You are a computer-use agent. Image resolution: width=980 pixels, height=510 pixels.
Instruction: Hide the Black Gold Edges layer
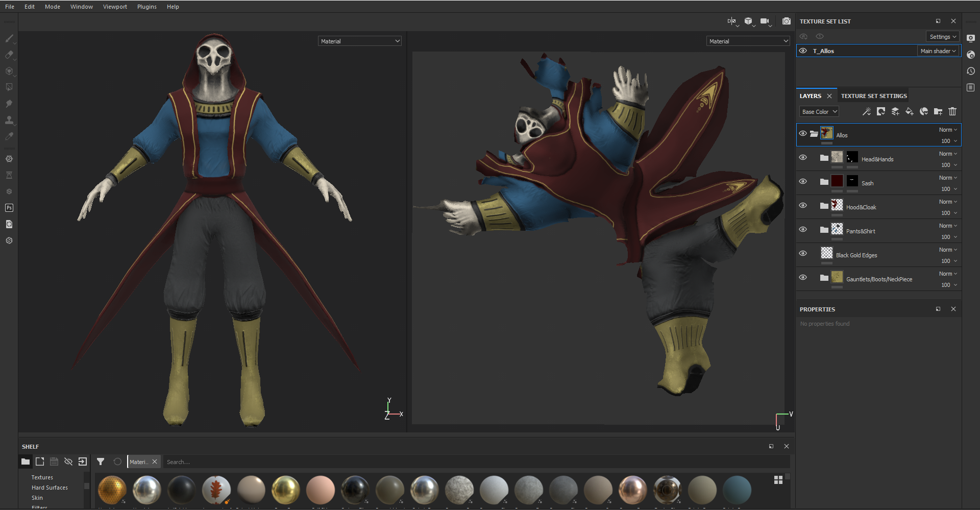[x=803, y=253]
